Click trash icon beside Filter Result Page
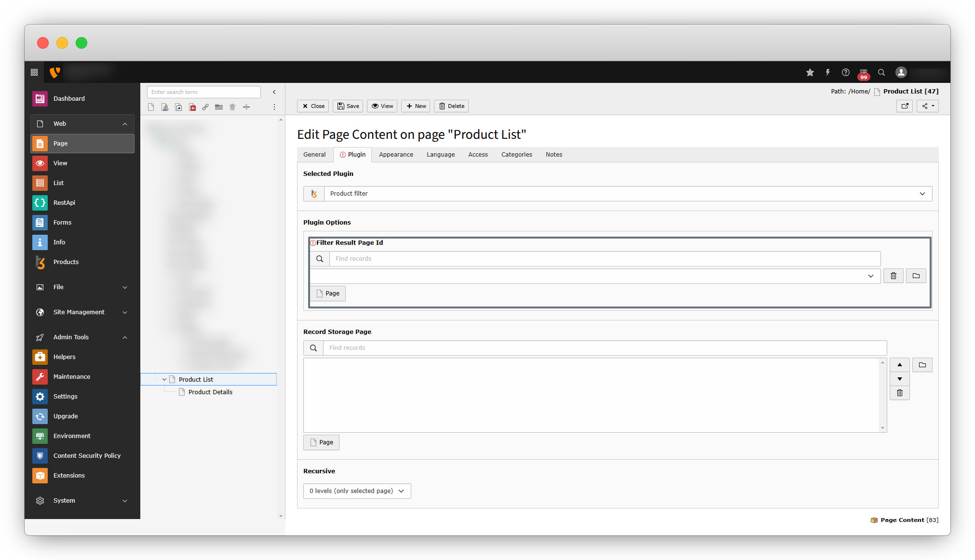Image resolution: width=975 pixels, height=560 pixels. pyautogui.click(x=893, y=276)
